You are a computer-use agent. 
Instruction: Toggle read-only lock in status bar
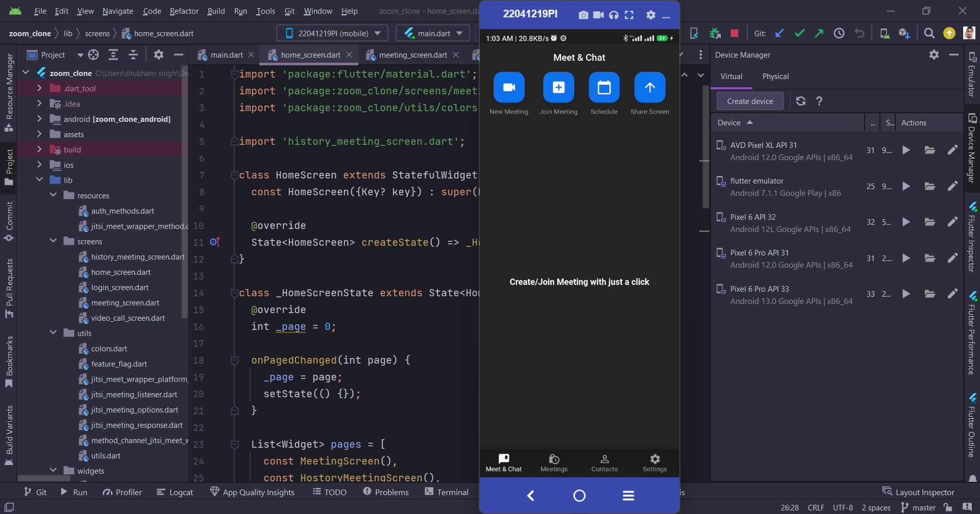pos(948,507)
